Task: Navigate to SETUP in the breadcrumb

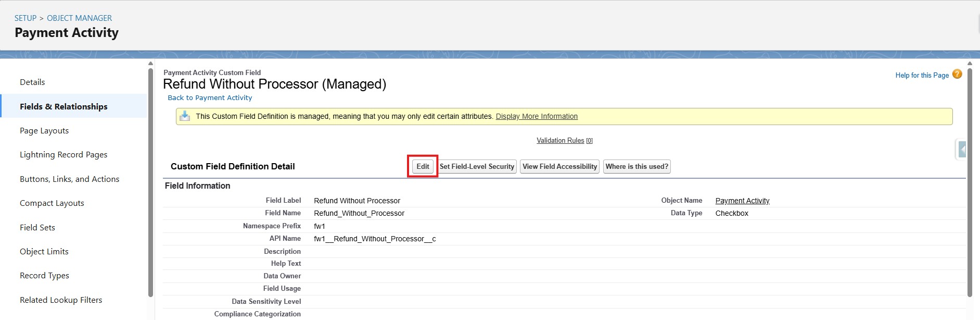Action: point(26,18)
